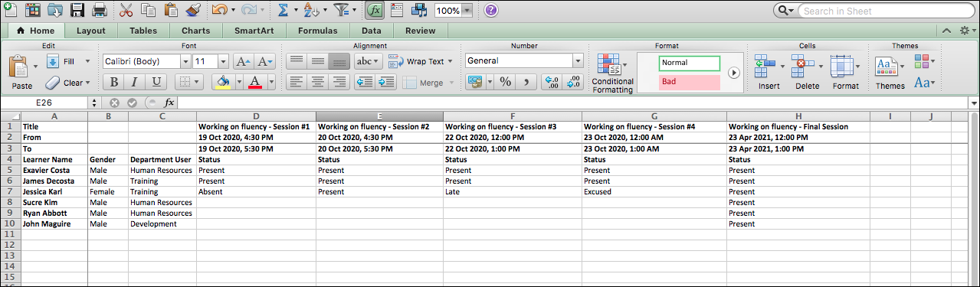Toggle Underline formatting
This screenshot has height=287, width=980.
[156, 83]
